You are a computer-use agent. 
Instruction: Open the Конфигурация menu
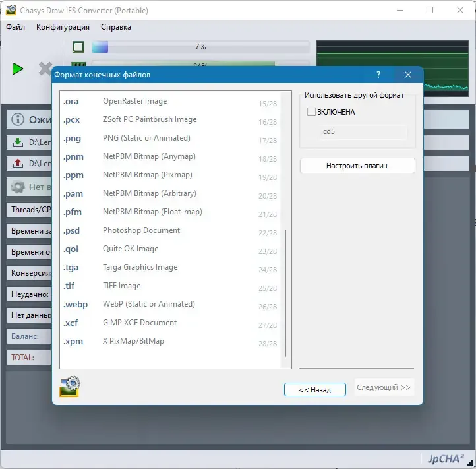(x=63, y=27)
